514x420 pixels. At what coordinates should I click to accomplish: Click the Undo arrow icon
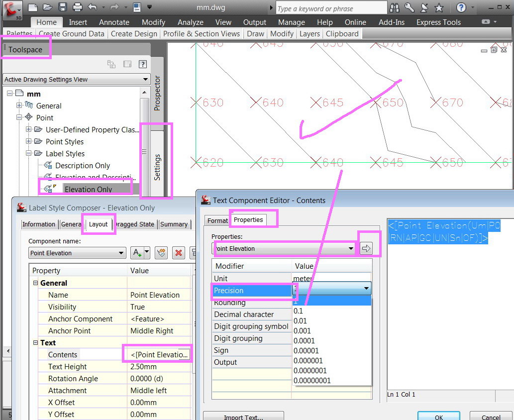click(x=92, y=7)
